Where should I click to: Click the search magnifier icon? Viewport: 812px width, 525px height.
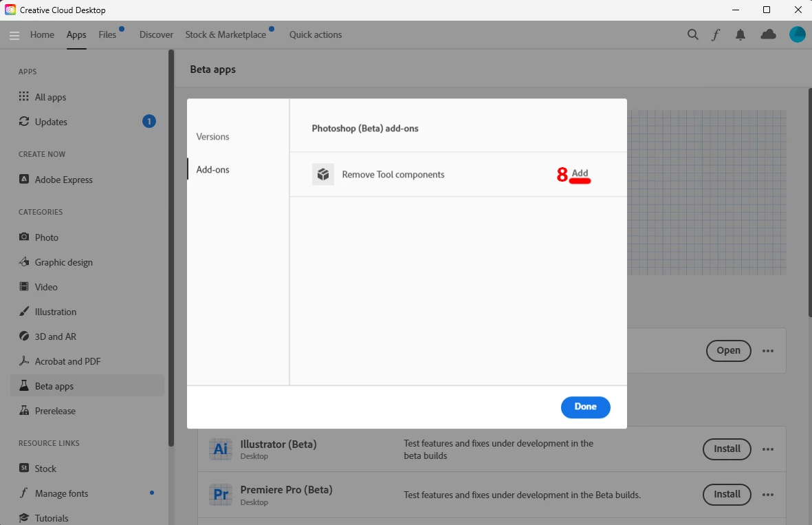pos(692,34)
